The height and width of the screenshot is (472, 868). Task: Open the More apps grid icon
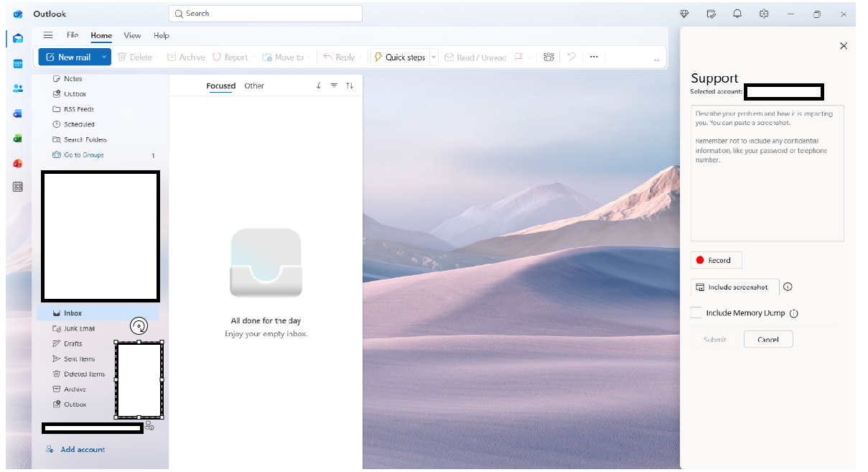click(18, 187)
